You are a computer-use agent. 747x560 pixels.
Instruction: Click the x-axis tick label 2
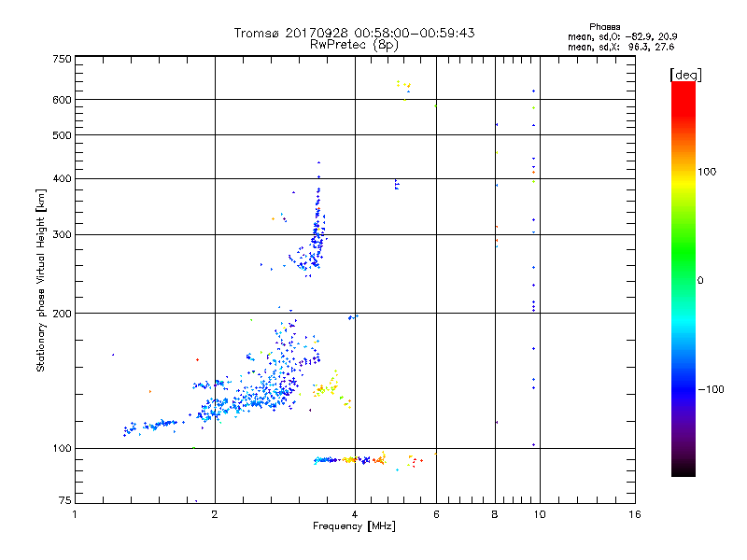coord(215,514)
